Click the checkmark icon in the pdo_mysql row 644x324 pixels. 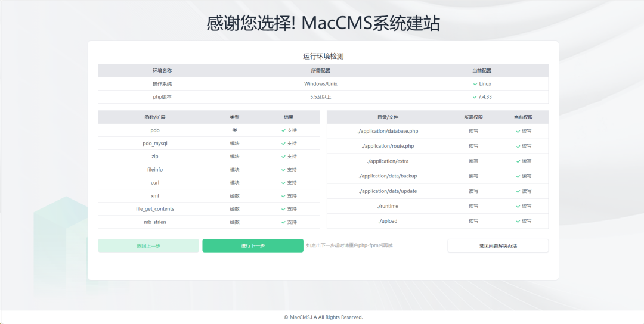coord(283,144)
